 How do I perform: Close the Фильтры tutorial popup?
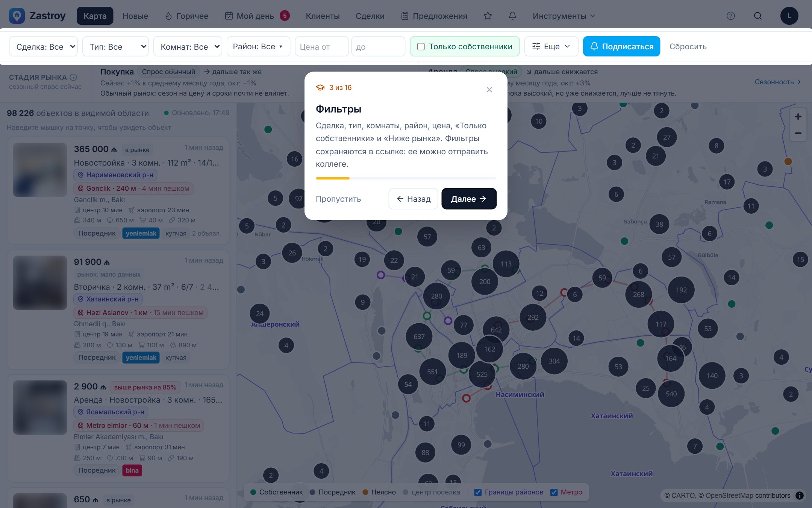[489, 90]
